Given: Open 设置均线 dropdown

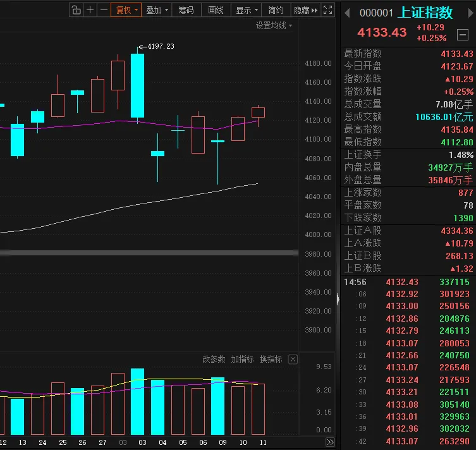Looking at the screenshot, I should click(x=274, y=25).
